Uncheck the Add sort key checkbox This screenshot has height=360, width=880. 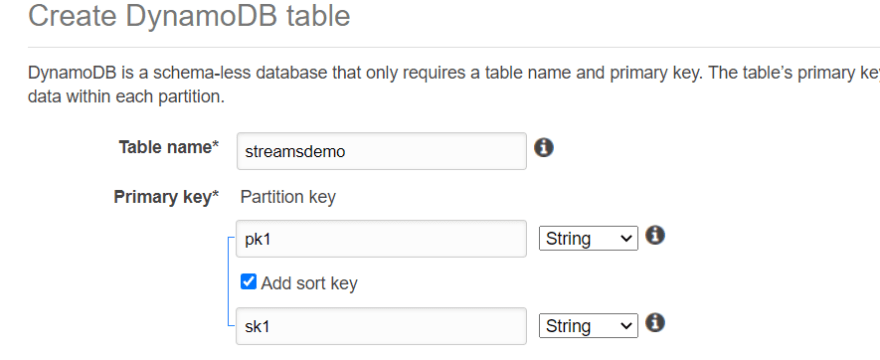coord(248,282)
